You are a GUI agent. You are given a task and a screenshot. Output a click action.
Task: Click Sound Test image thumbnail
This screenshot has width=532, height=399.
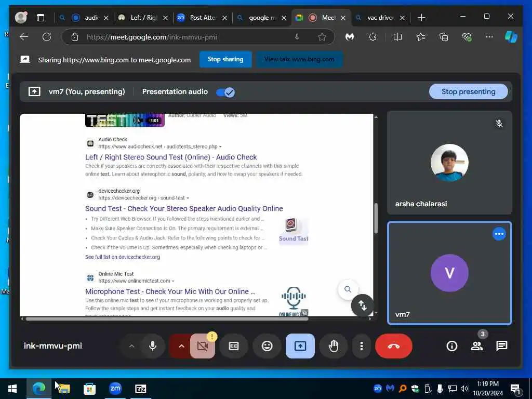(x=294, y=231)
